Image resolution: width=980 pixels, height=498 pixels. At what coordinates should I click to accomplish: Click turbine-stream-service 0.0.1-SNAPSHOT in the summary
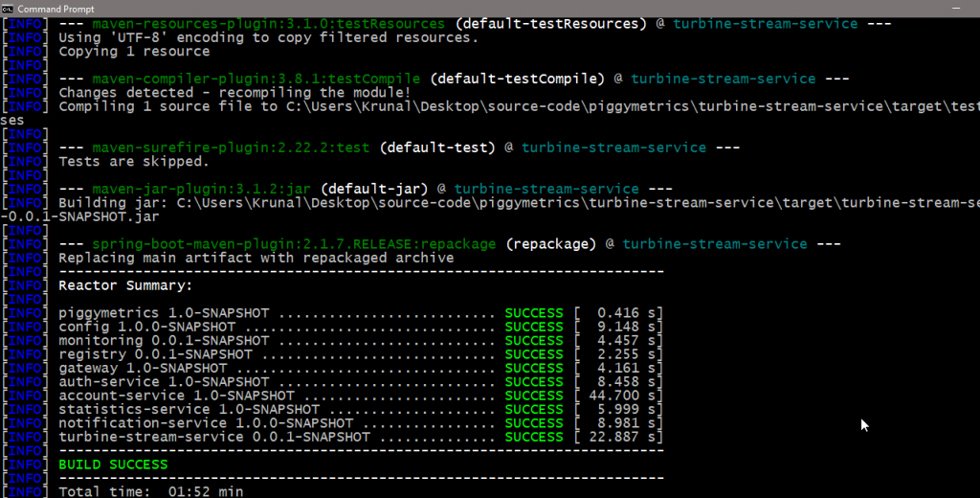coord(214,437)
